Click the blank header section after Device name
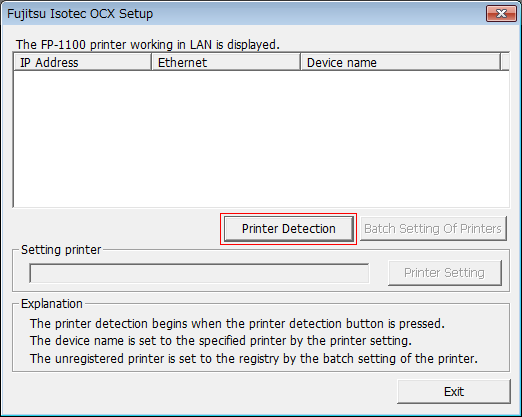 (505, 62)
